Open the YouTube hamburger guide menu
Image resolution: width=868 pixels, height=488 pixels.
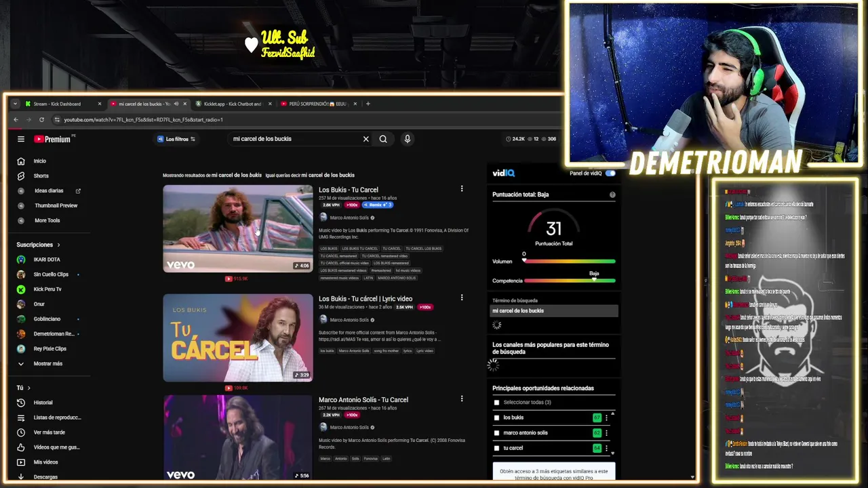tap(21, 139)
